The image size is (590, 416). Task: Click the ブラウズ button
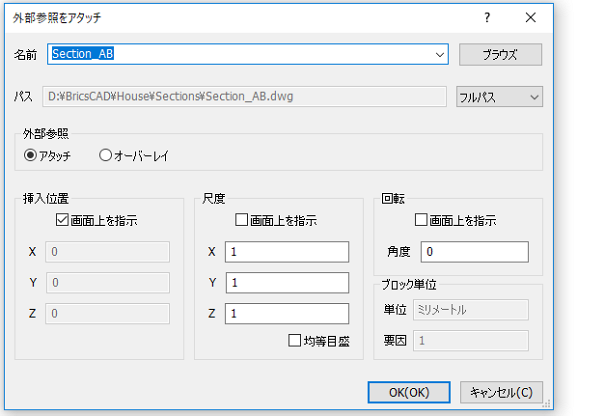click(x=500, y=55)
